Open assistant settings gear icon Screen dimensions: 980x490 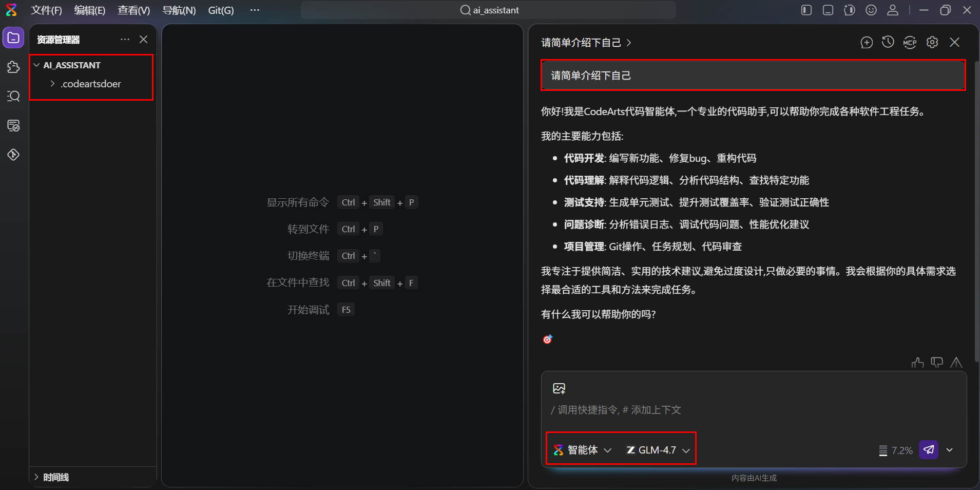click(x=932, y=42)
